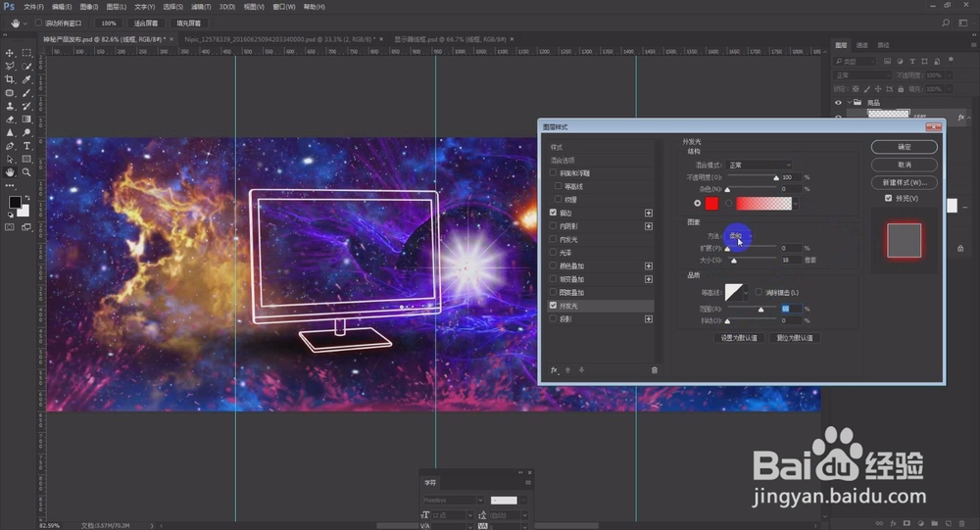Click plus icon beside 投影 effect

pos(649,318)
